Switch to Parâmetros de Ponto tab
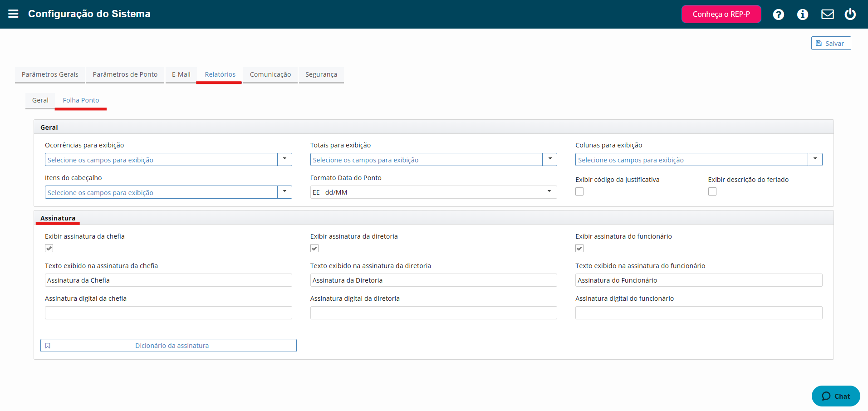Image resolution: width=868 pixels, height=411 pixels. tap(125, 74)
